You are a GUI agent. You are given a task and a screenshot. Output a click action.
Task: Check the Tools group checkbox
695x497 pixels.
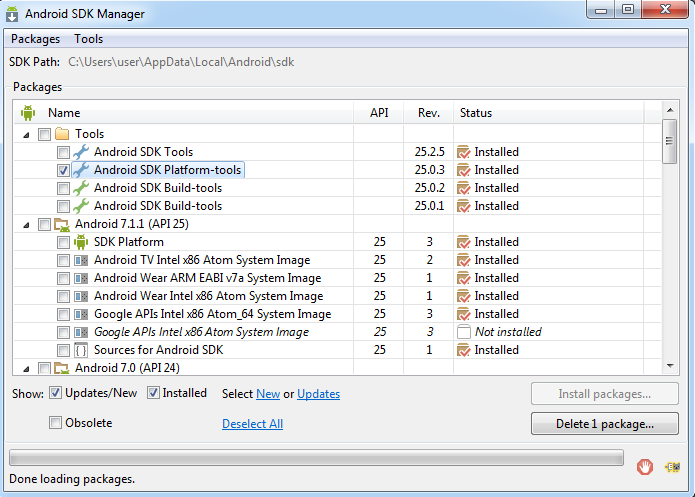[44, 134]
